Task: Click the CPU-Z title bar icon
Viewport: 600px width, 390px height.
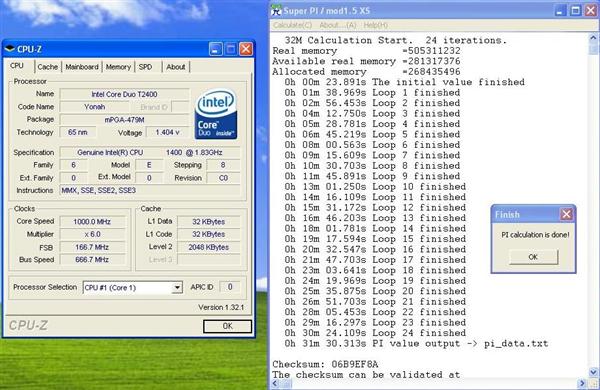Action: point(10,49)
